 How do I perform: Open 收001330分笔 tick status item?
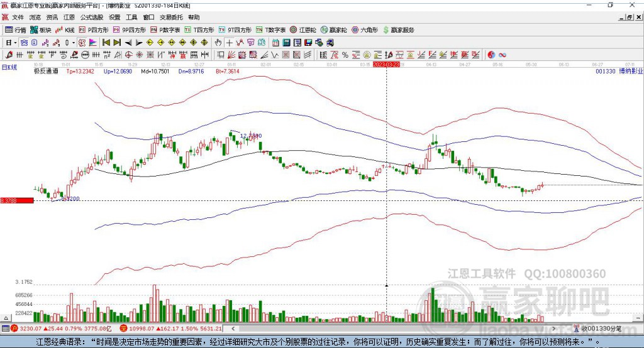click(x=597, y=329)
